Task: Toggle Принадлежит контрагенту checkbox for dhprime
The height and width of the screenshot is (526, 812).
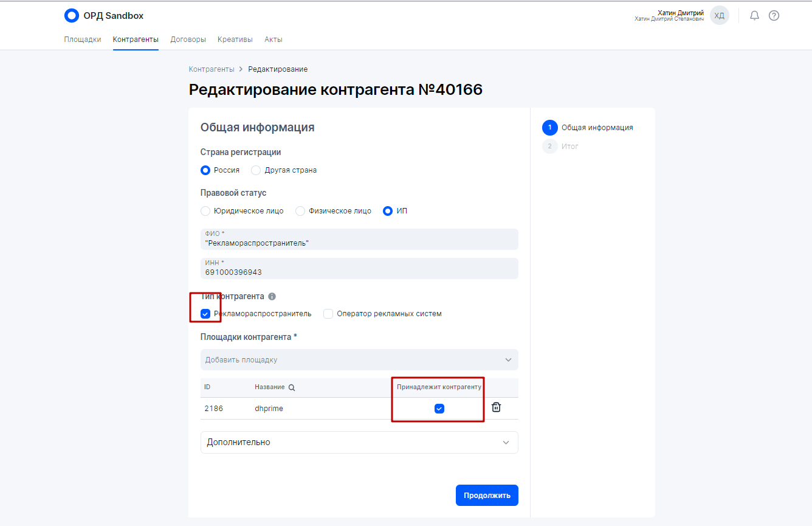Action: coord(439,409)
